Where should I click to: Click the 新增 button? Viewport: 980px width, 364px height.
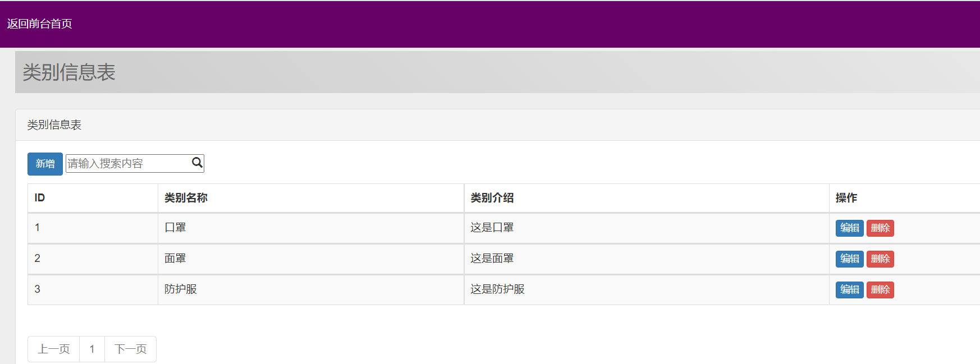pos(45,164)
